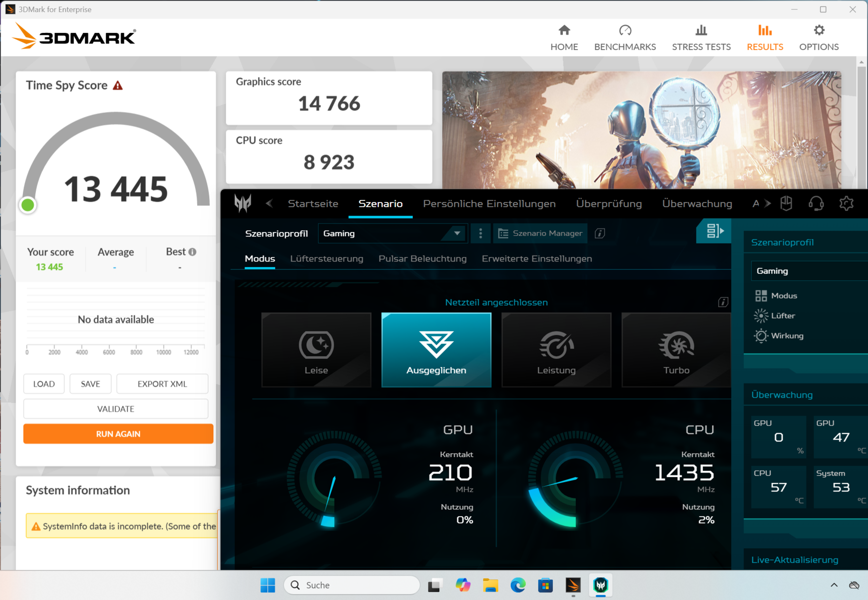Open Copilot from the taskbar
The image size is (868, 600).
[x=463, y=585]
